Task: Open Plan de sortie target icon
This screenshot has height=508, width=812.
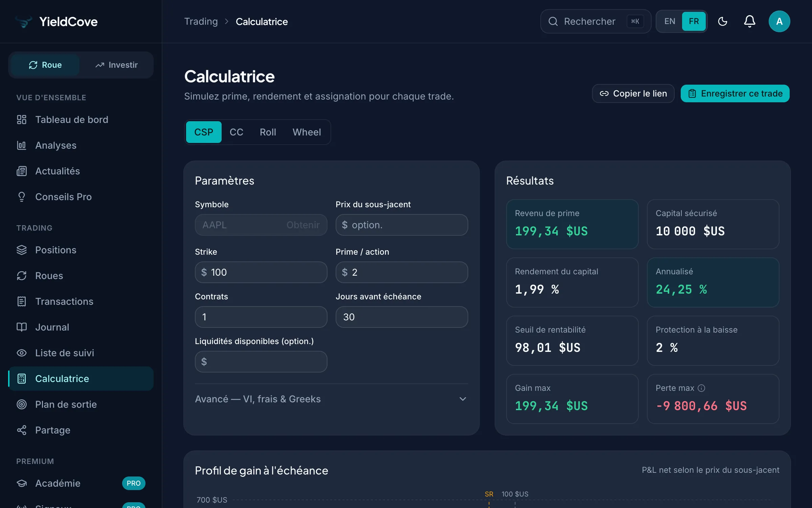Action: (x=22, y=404)
